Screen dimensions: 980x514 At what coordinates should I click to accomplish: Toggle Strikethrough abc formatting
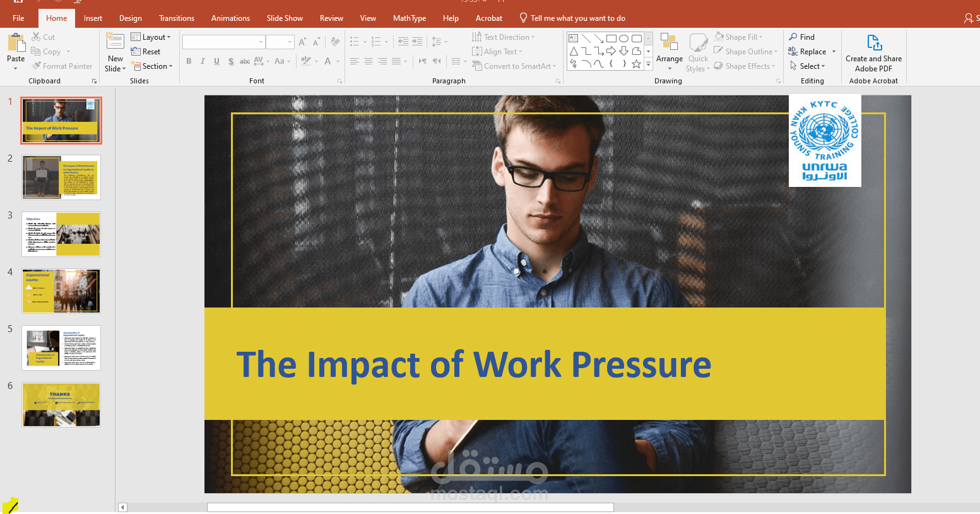point(245,61)
